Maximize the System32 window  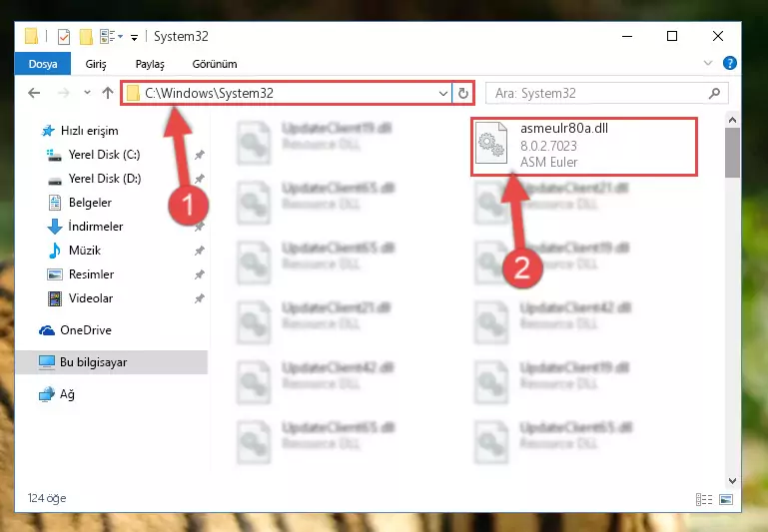pyautogui.click(x=672, y=36)
